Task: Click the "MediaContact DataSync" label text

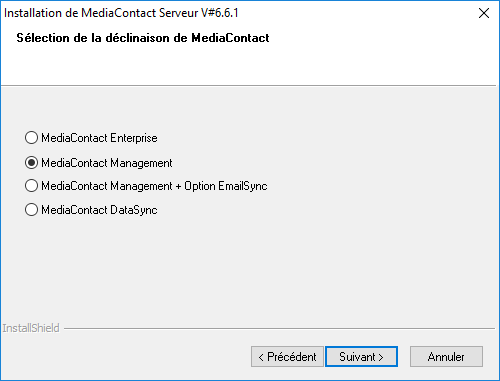Action: pos(99,210)
